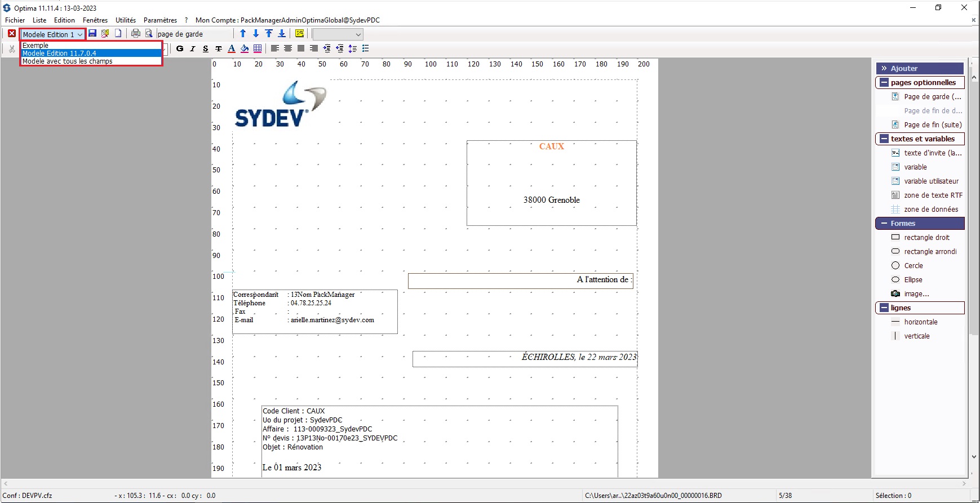Click the move to bottom arrow icon
Image resolution: width=980 pixels, height=503 pixels.
282,34
